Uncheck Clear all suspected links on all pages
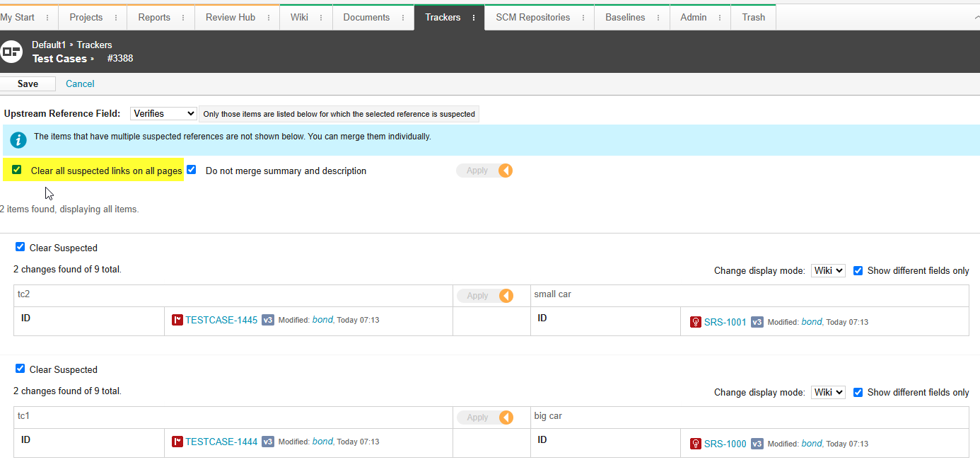Viewport: 980px width, 472px height. tap(14, 170)
